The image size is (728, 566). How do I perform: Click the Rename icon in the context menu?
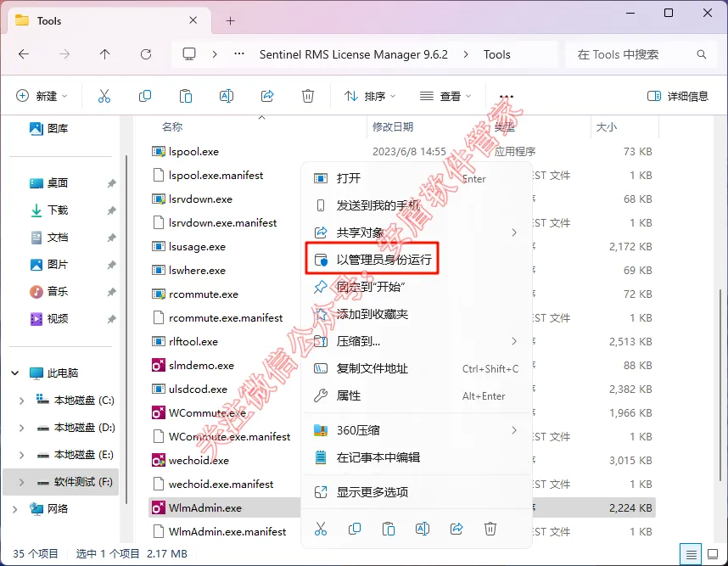tap(423, 529)
